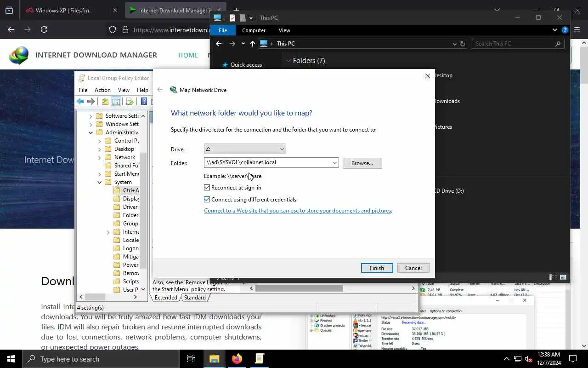
Task: Open Action menu in Group Policy Editor
Action: click(x=102, y=90)
